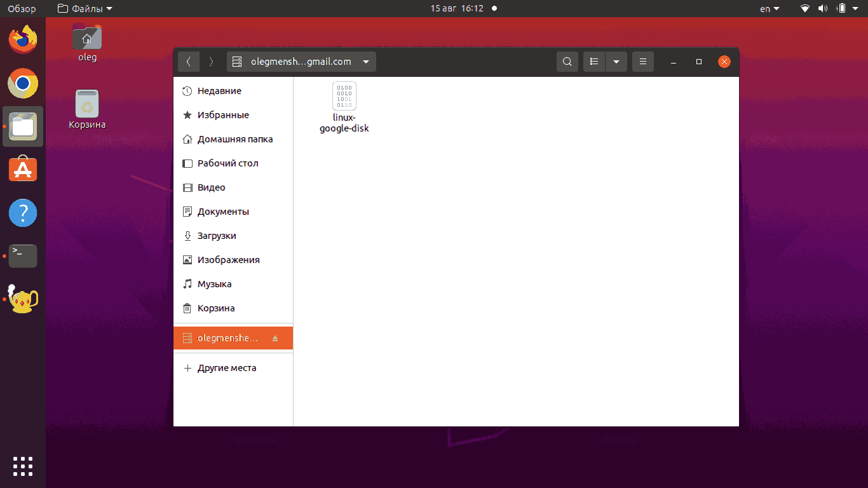Open the hamburger menu in file manager
Viewport: 868px width, 488px height.
click(643, 62)
